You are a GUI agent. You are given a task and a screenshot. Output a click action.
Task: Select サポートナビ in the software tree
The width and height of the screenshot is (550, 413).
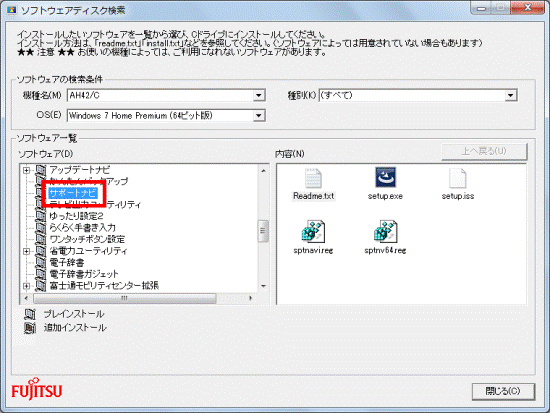pyautogui.click(x=73, y=193)
